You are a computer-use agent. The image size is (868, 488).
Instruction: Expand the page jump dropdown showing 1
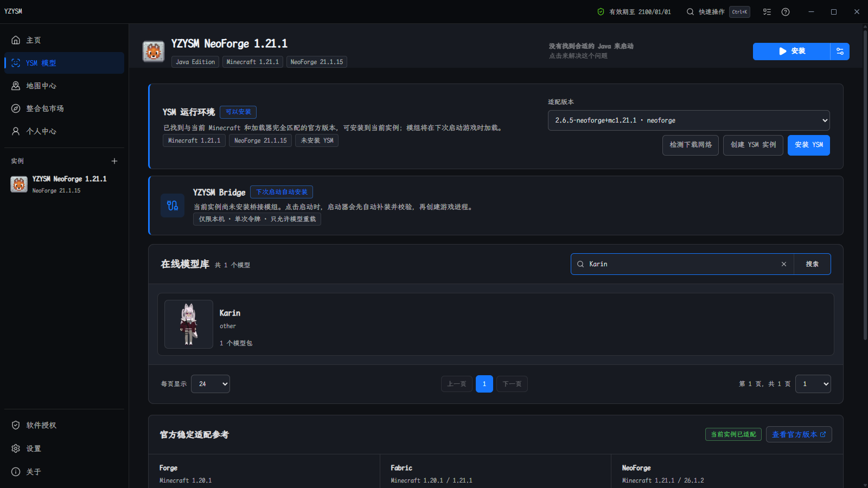coord(813,384)
